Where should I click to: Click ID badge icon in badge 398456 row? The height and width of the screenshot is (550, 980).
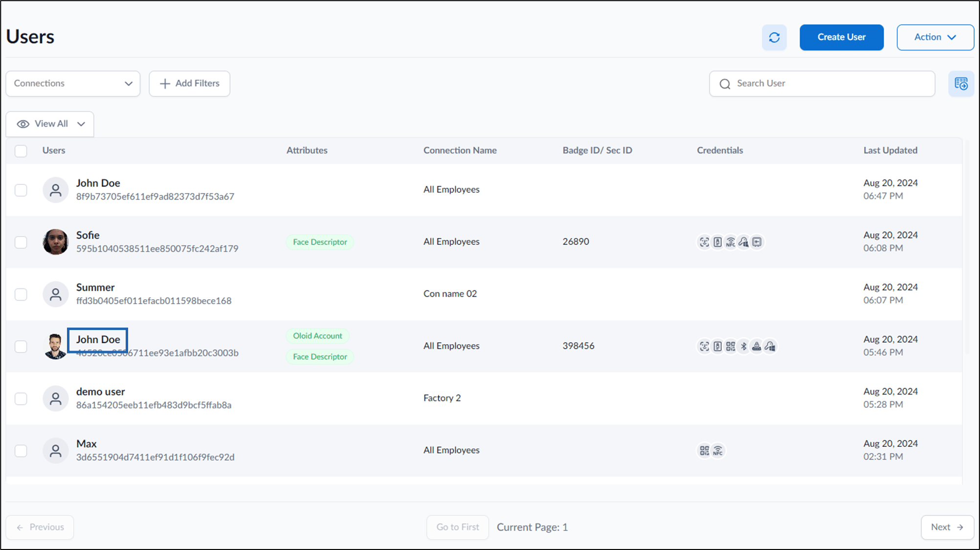point(717,346)
